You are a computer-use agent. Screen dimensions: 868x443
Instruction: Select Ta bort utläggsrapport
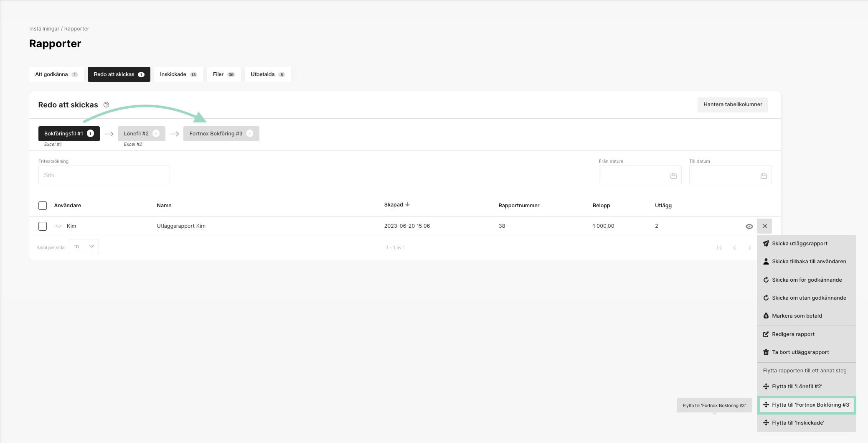pyautogui.click(x=806, y=352)
